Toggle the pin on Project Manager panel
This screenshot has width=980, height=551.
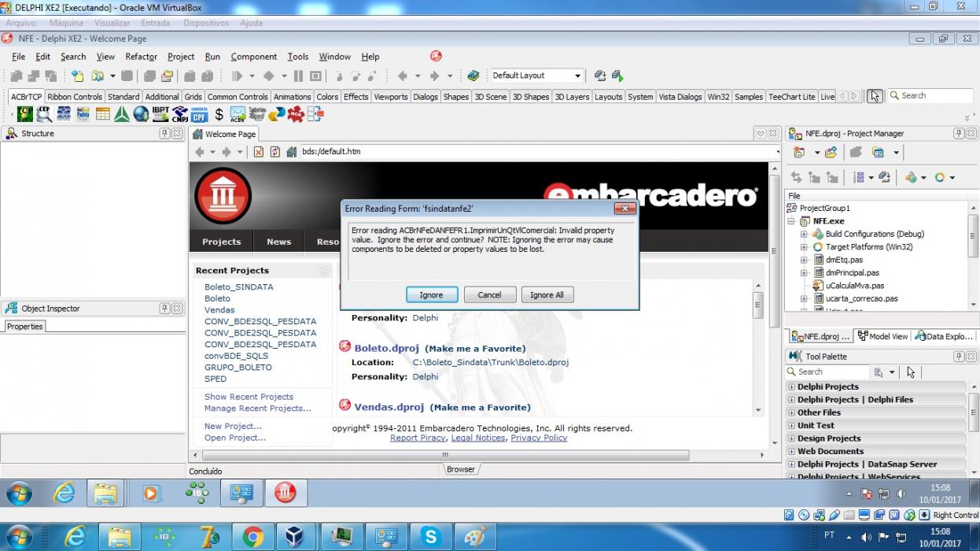pyautogui.click(x=960, y=134)
